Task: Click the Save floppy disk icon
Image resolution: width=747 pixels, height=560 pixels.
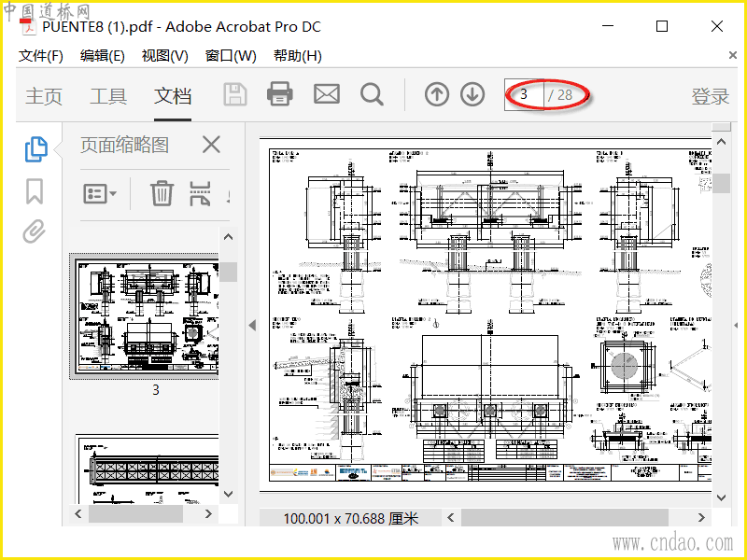Action: [x=235, y=94]
